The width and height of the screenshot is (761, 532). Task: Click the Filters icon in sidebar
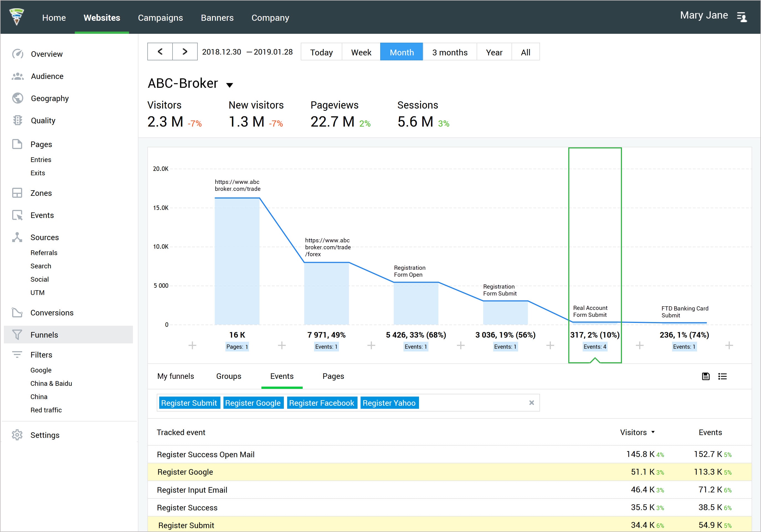pyautogui.click(x=17, y=354)
